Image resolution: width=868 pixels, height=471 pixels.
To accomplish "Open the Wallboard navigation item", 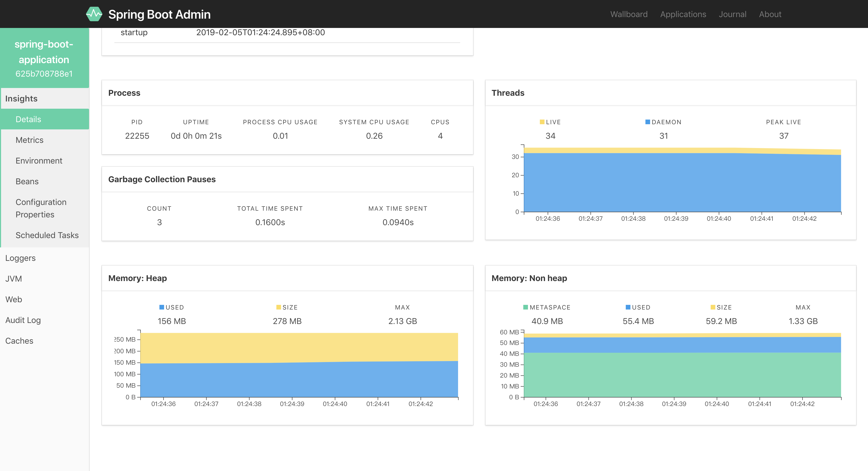I will coord(629,14).
